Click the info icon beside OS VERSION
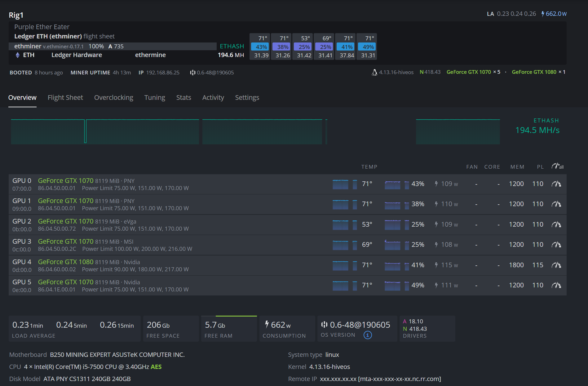Image resolution: width=588 pixels, height=386 pixels. coord(367,335)
